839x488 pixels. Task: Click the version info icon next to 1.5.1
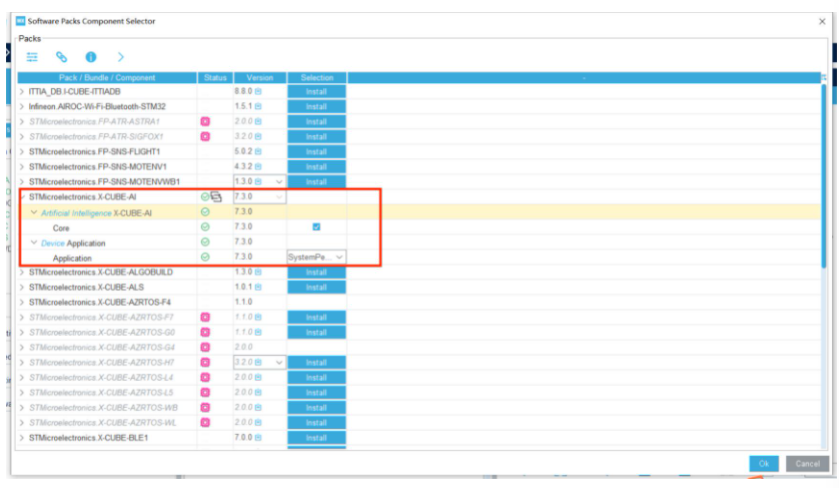(x=258, y=106)
